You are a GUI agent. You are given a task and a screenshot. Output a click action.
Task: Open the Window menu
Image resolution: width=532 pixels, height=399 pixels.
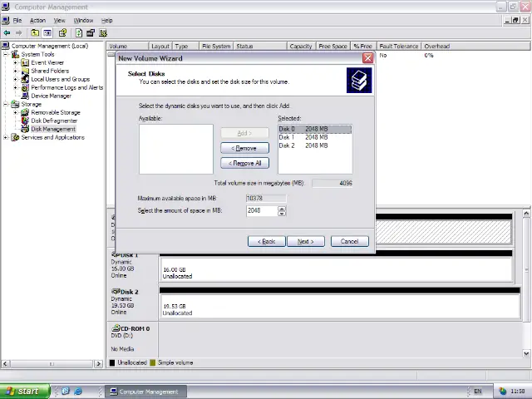(83, 20)
